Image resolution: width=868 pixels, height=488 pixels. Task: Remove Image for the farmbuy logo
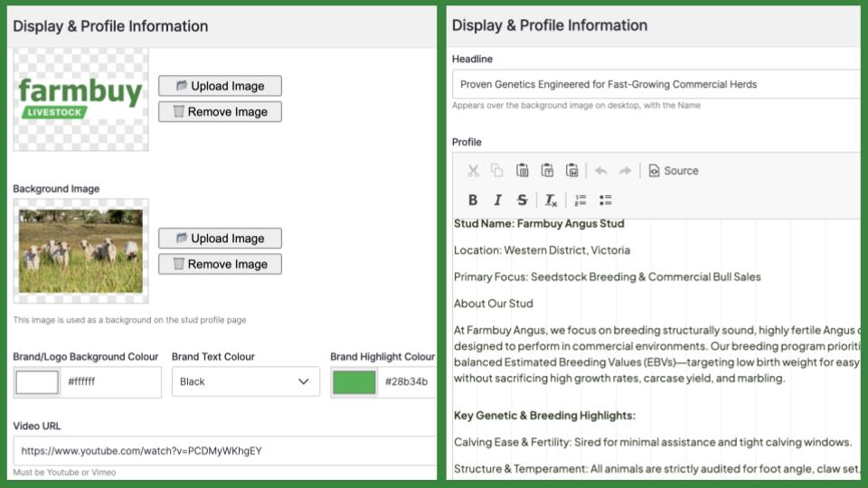click(220, 112)
